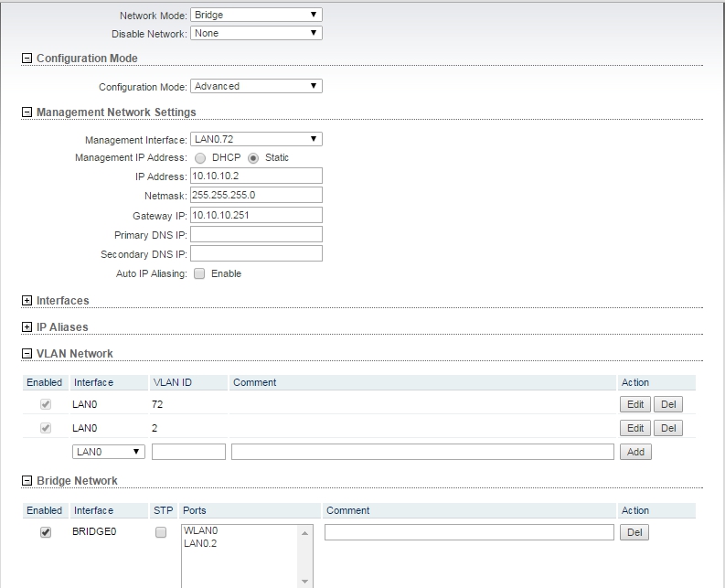Select Static for Management IP Address
Screen dimensions: 725x588
pyautogui.click(x=253, y=157)
